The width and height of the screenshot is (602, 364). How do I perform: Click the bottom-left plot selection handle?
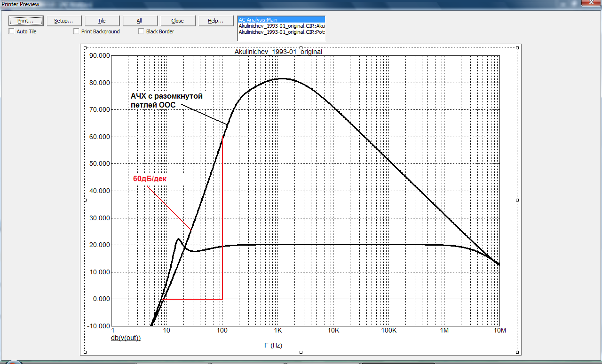[85, 352]
